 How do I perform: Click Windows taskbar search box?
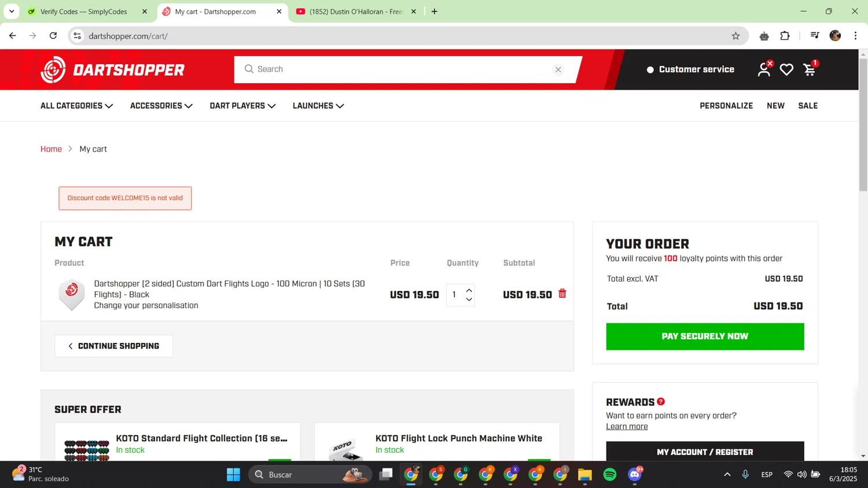point(310,475)
